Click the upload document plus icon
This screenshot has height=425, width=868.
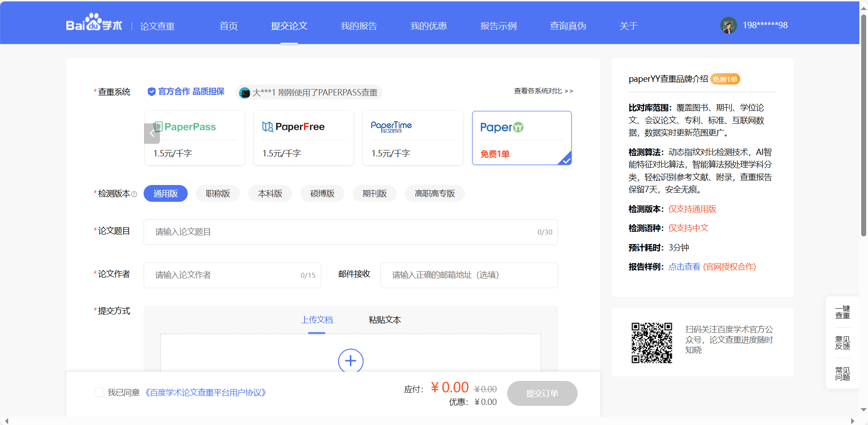point(351,361)
